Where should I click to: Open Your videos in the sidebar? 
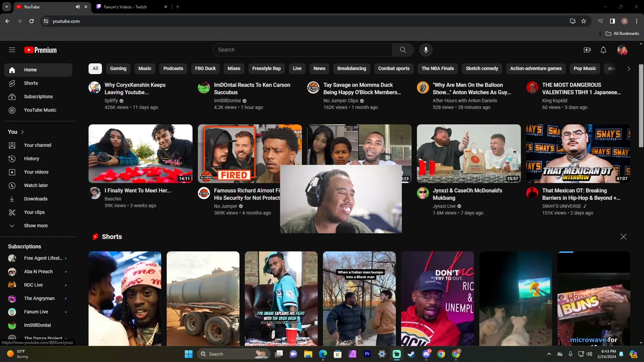click(x=38, y=172)
